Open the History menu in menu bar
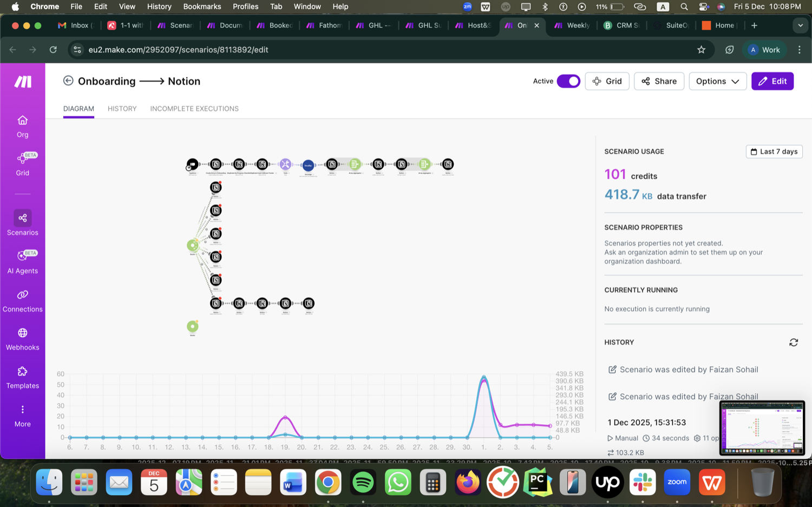Viewport: 812px width, 507px height. point(159,6)
